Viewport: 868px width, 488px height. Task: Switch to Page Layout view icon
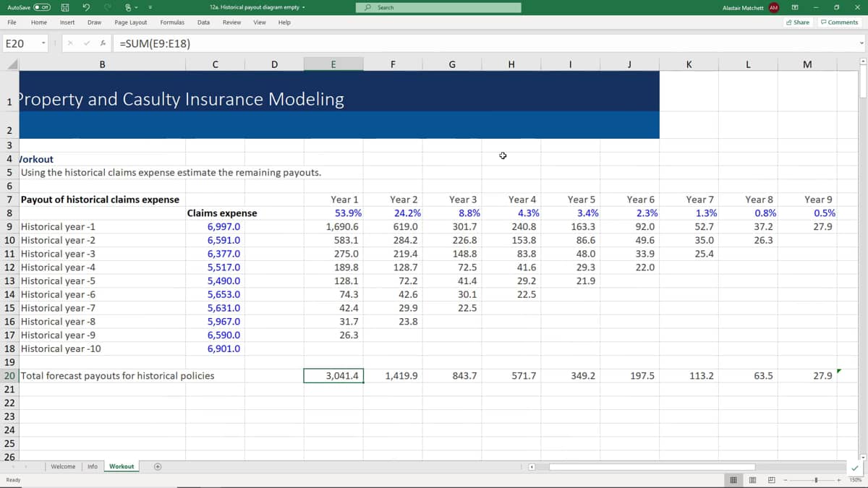(752, 480)
